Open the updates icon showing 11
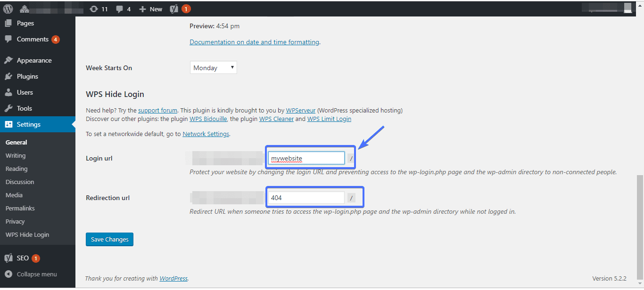The image size is (644, 290). pos(98,9)
